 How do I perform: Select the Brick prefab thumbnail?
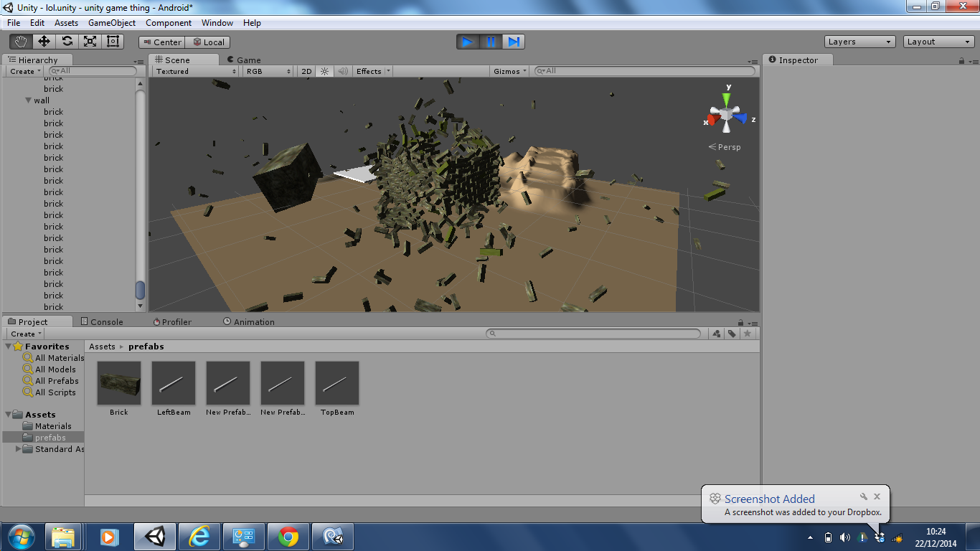119,383
